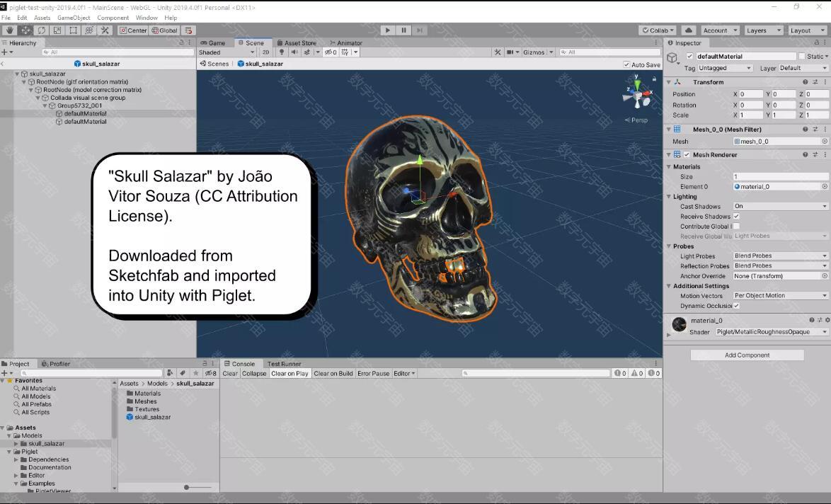This screenshot has width=831, height=504.
Task: Pause the game playback
Action: (x=404, y=30)
